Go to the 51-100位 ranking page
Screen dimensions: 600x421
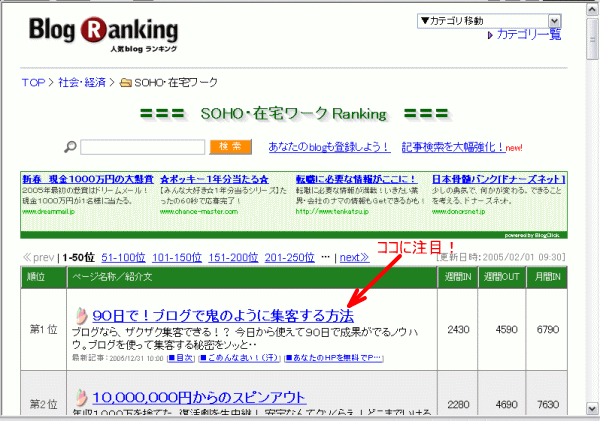click(x=123, y=258)
